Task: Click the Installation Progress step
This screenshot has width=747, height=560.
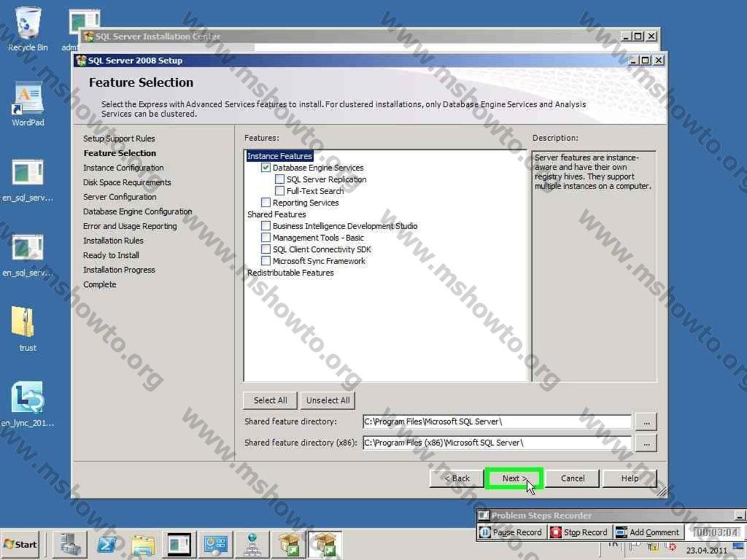Action: (x=119, y=269)
